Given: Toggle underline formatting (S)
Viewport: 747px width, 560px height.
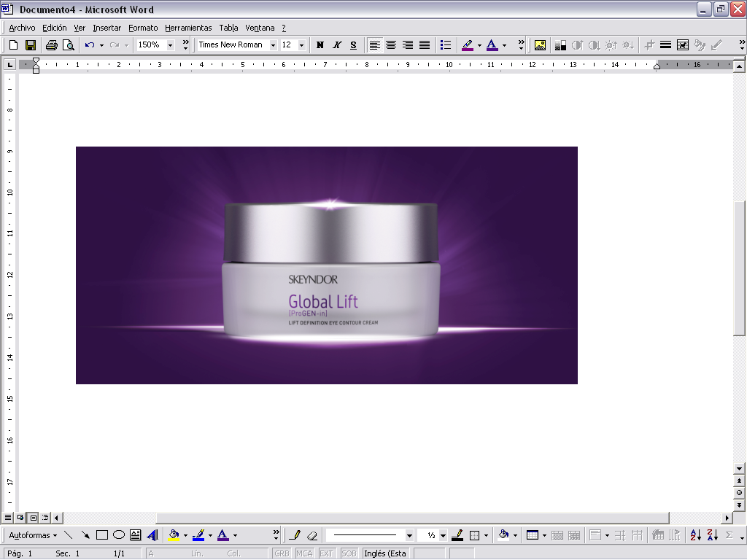Looking at the screenshot, I should [354, 44].
